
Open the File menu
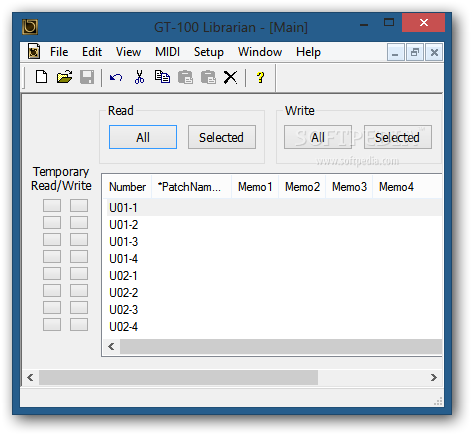point(59,52)
